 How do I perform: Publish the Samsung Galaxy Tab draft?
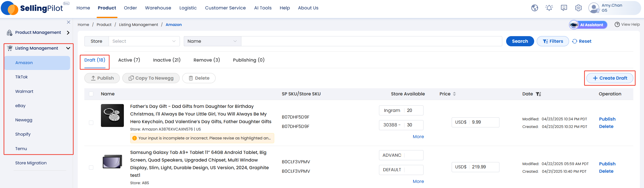607,164
